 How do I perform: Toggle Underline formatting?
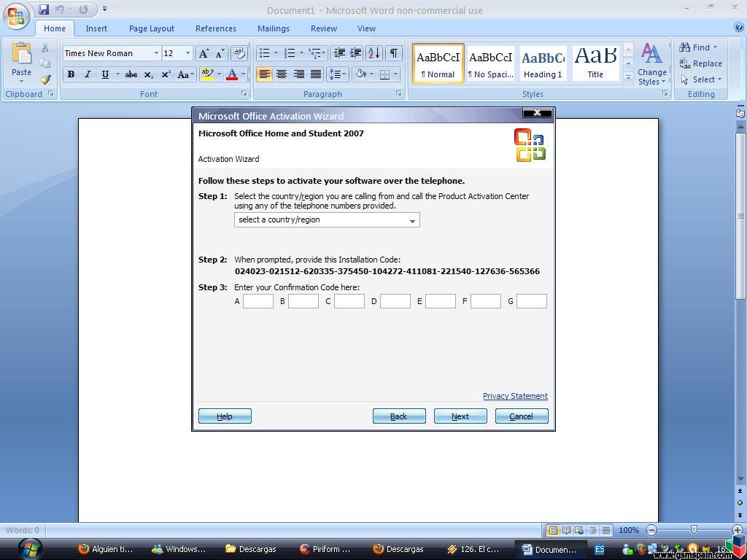click(105, 74)
